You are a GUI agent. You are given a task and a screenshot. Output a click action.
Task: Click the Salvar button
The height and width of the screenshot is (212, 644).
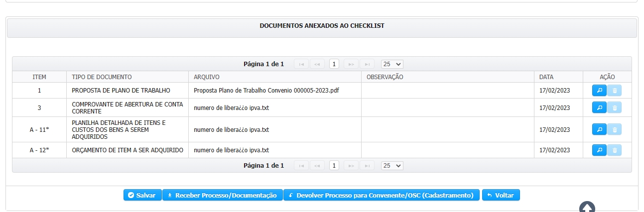pos(142,195)
